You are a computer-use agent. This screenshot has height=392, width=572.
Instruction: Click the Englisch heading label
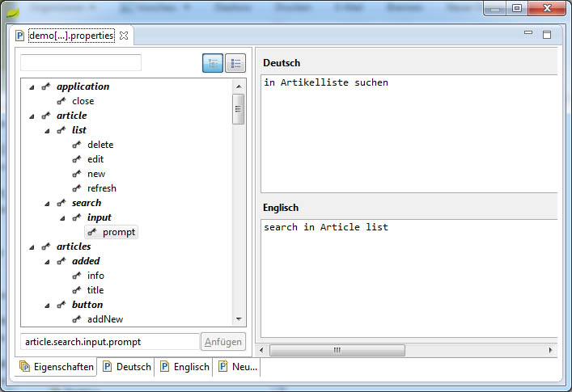click(x=281, y=207)
